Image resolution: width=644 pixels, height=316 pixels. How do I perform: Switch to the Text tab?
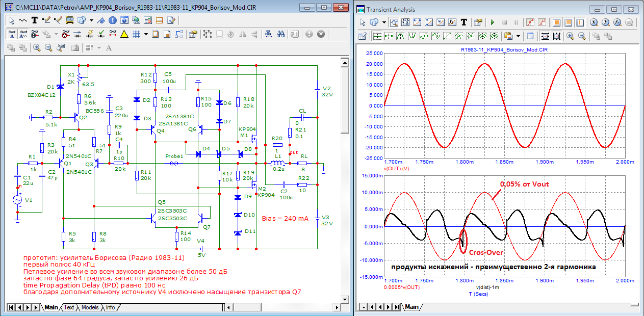point(68,307)
